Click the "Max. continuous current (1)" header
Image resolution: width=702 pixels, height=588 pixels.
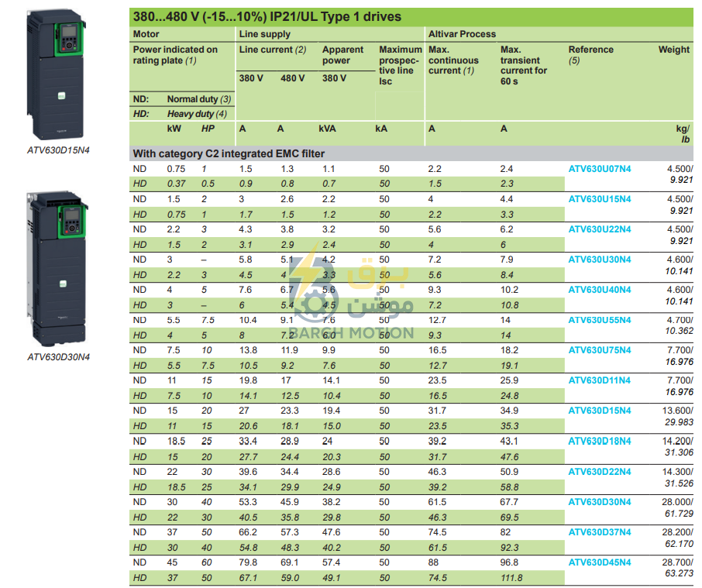click(453, 60)
